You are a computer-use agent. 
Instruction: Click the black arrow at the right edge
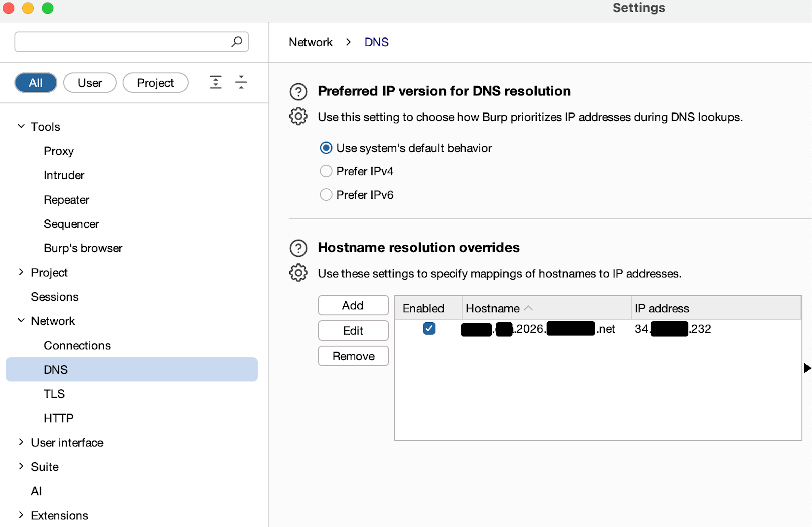point(807,368)
